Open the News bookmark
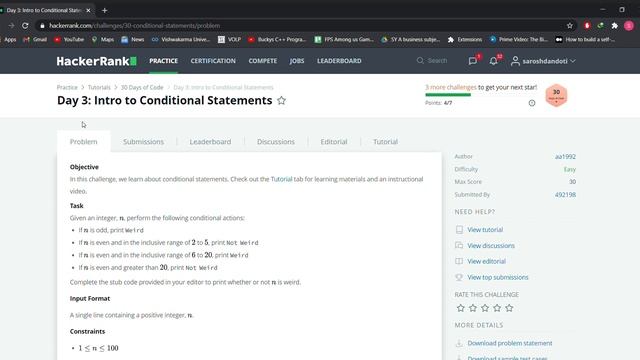Screen dimensions: 640x360 [x=133, y=40]
